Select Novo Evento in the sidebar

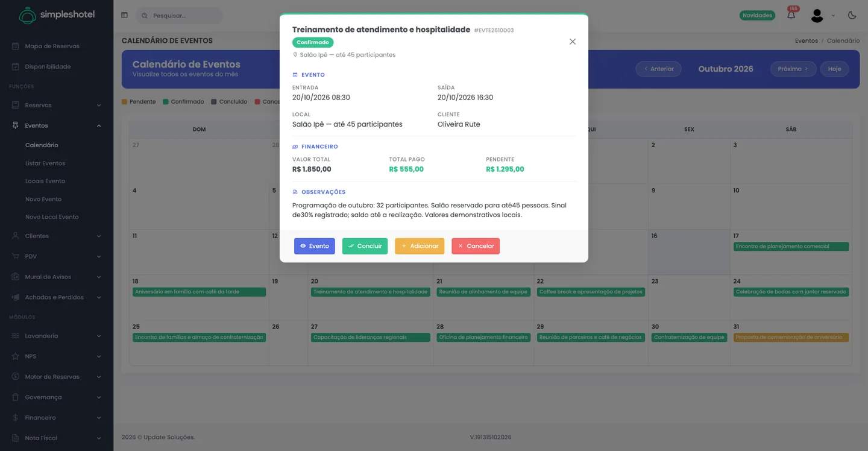(x=43, y=199)
